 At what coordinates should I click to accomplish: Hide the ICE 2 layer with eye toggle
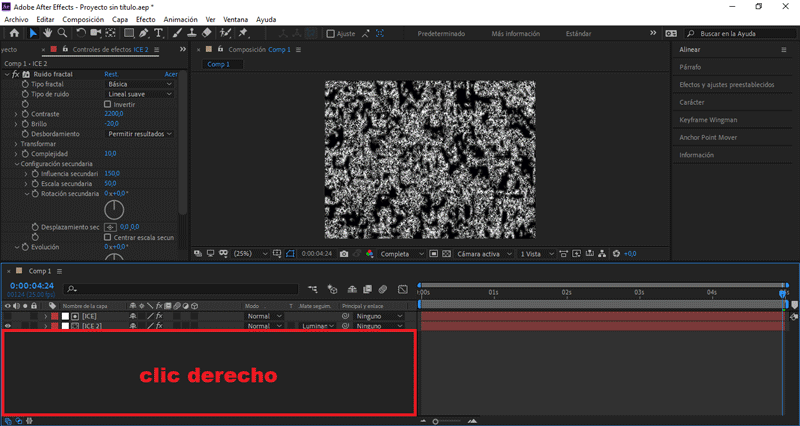pos(8,326)
